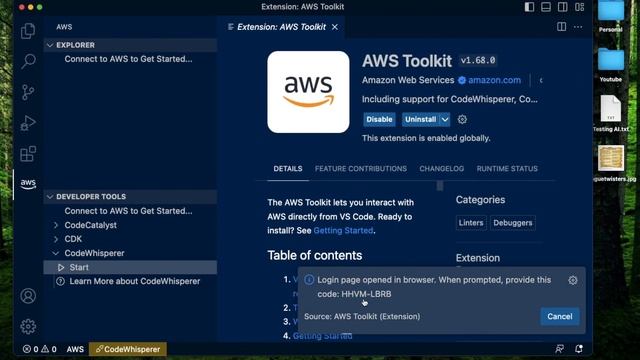Image resolution: width=640 pixels, height=360 pixels.
Task: Click the verified publisher badge icon
Action: pyautogui.click(x=462, y=80)
